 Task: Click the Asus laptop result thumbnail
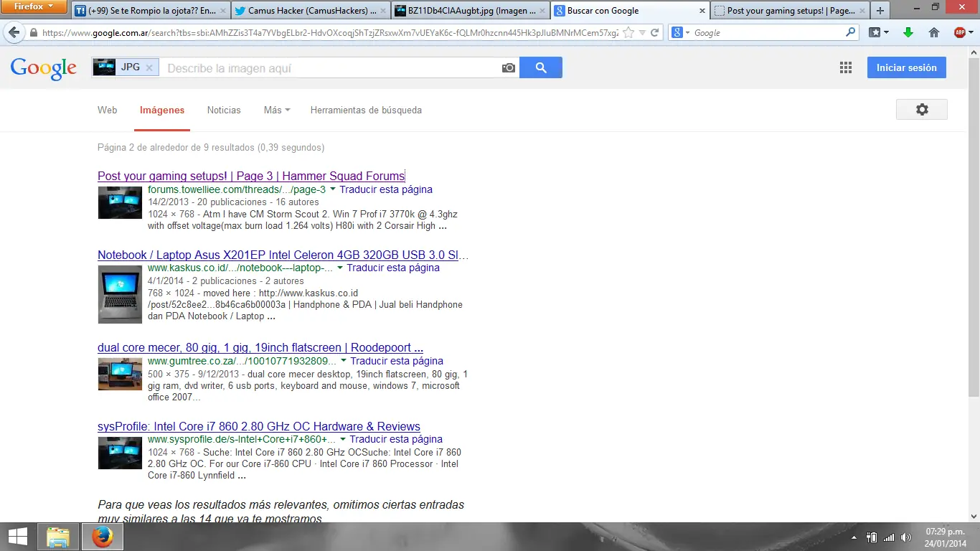tap(120, 294)
